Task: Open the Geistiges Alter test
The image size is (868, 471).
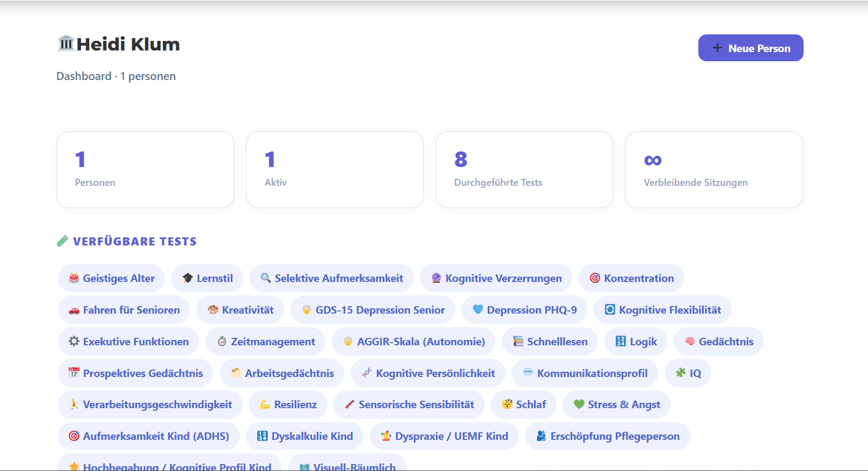Action: click(111, 278)
